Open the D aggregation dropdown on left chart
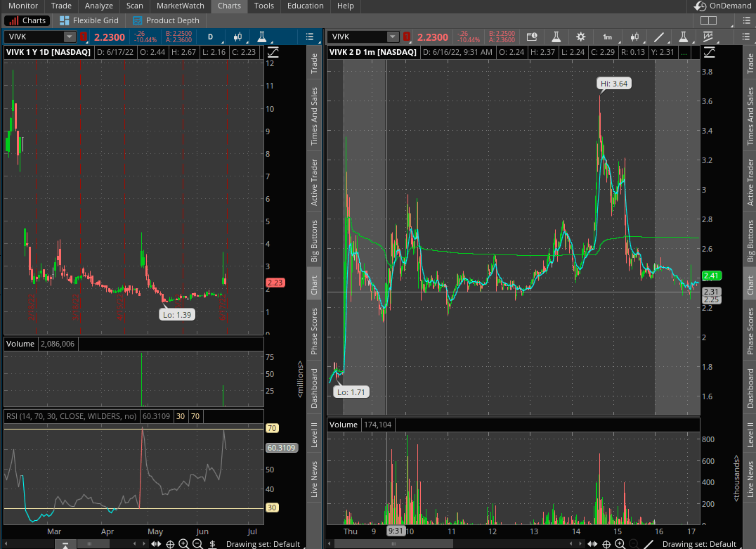 (209, 37)
